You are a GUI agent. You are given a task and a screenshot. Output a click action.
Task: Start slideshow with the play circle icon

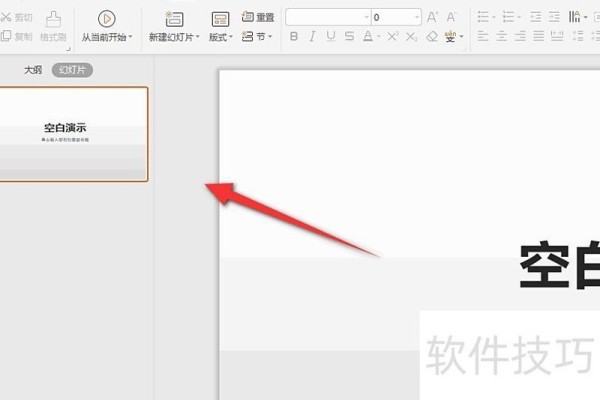pos(106,18)
